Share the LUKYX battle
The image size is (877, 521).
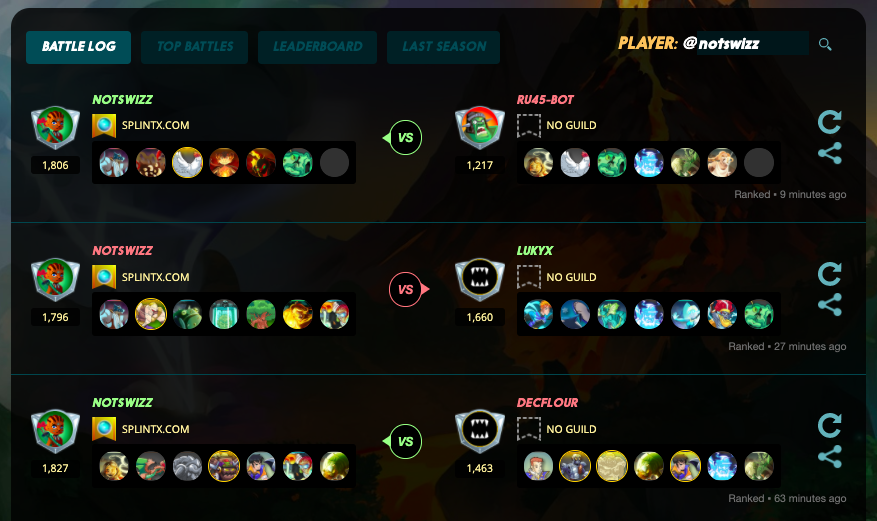(829, 305)
